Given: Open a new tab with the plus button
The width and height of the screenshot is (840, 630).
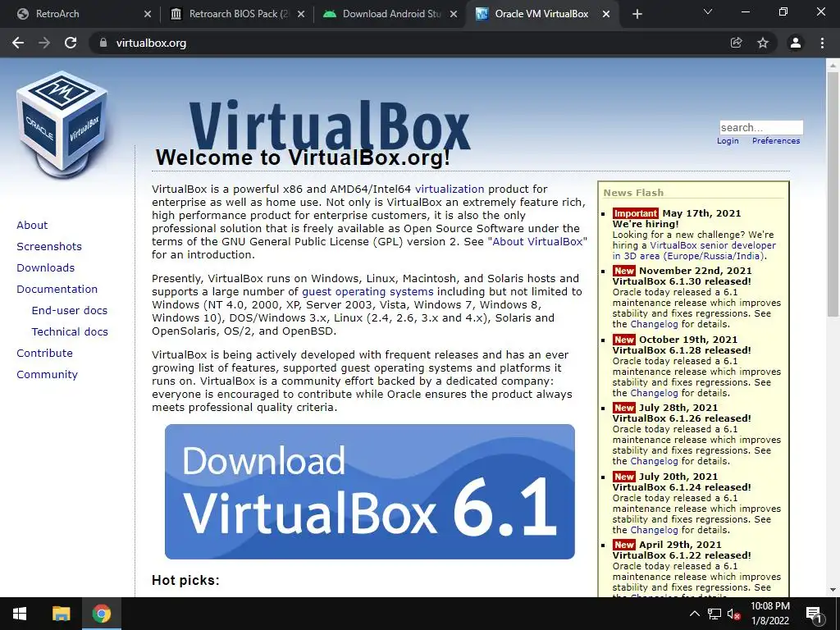Looking at the screenshot, I should click(637, 14).
